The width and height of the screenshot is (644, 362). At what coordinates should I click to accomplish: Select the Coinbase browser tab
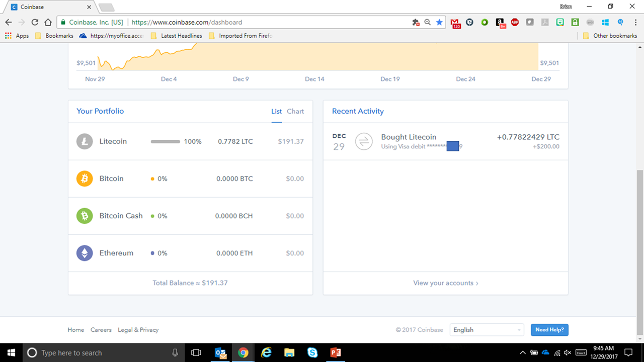tap(49, 7)
